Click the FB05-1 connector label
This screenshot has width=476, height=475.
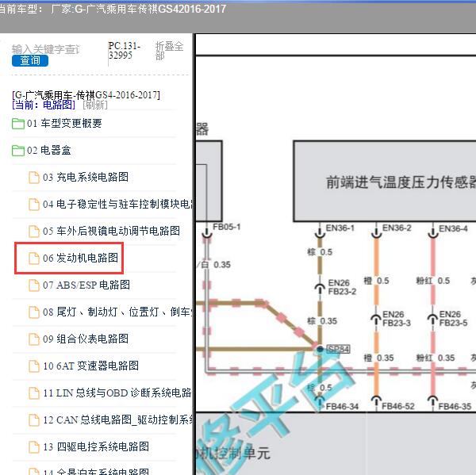coord(226,227)
